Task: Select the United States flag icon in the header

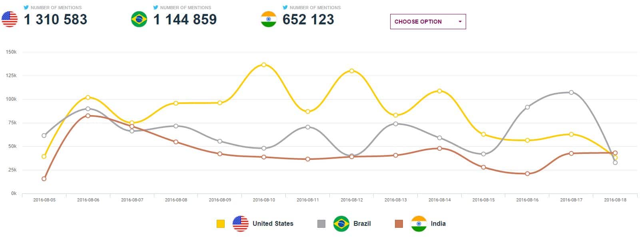Action: click(9, 18)
